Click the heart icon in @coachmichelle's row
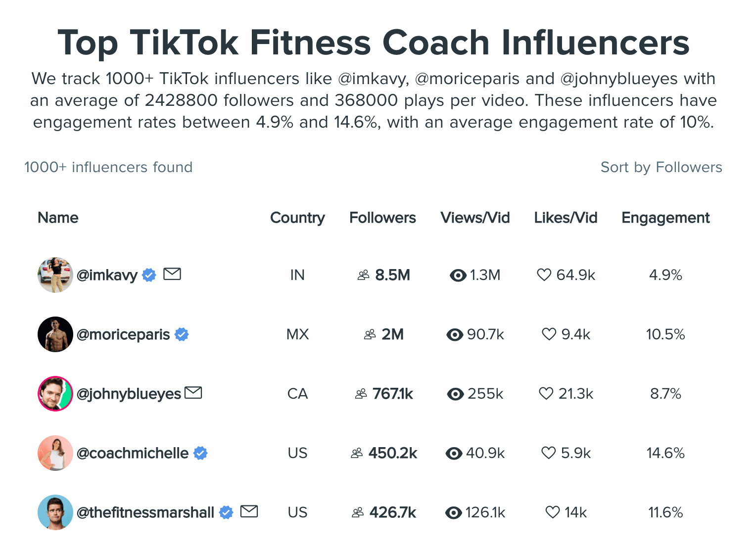Image resolution: width=756 pixels, height=550 pixels. (549, 453)
